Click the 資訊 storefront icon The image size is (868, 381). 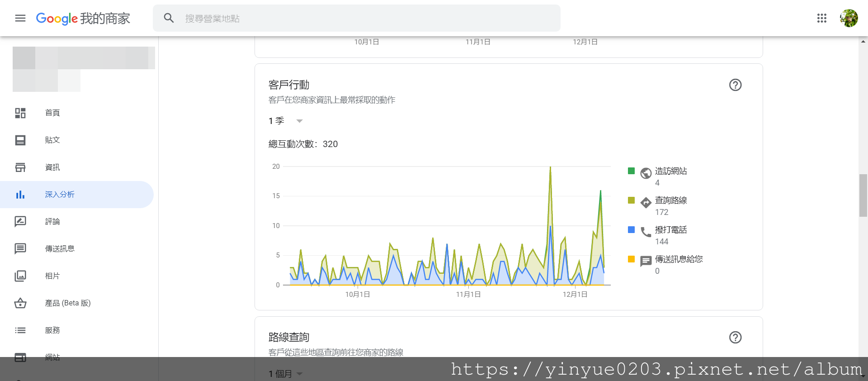click(x=20, y=167)
